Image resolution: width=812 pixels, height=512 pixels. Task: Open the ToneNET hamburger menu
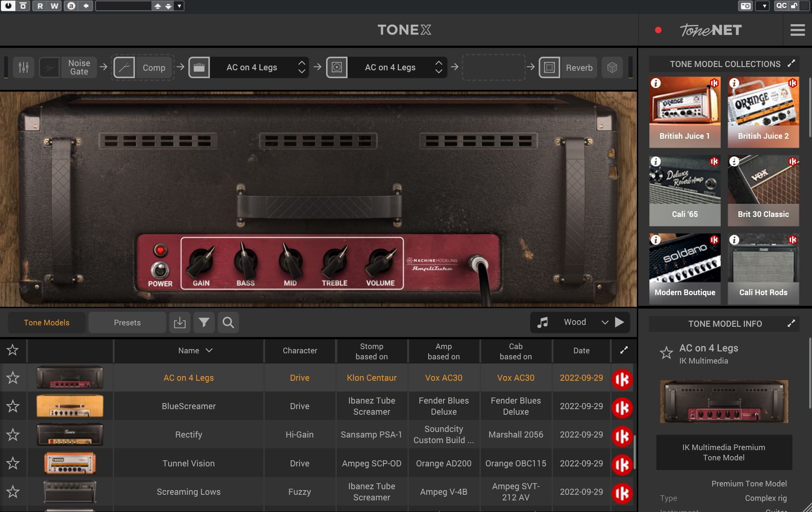(797, 30)
